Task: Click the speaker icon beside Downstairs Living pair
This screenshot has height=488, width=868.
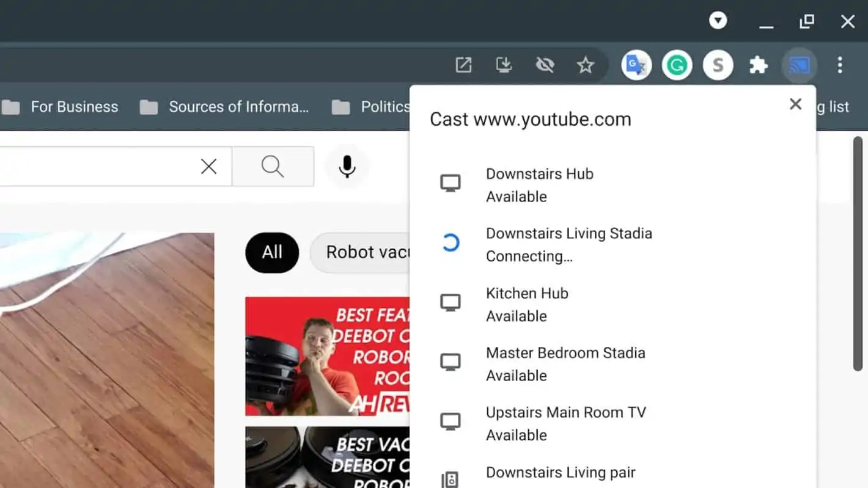Action: 451,479
